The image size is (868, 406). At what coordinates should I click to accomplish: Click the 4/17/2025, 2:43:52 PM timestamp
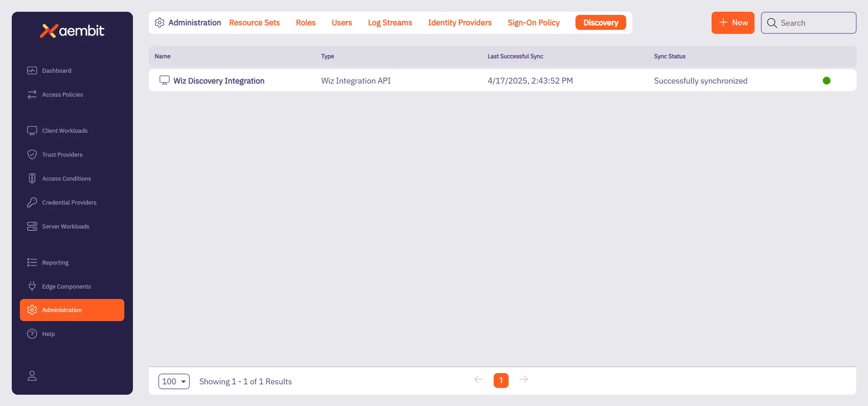pos(530,81)
